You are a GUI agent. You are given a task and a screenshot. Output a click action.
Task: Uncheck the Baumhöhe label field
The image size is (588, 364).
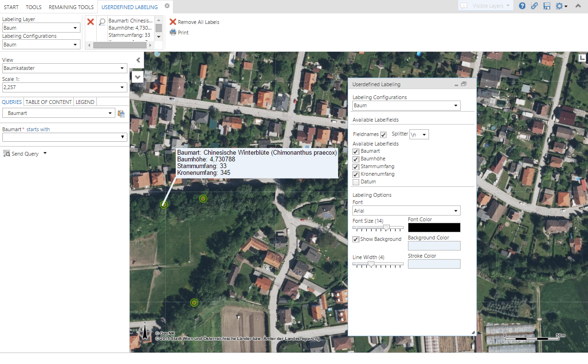pos(355,159)
